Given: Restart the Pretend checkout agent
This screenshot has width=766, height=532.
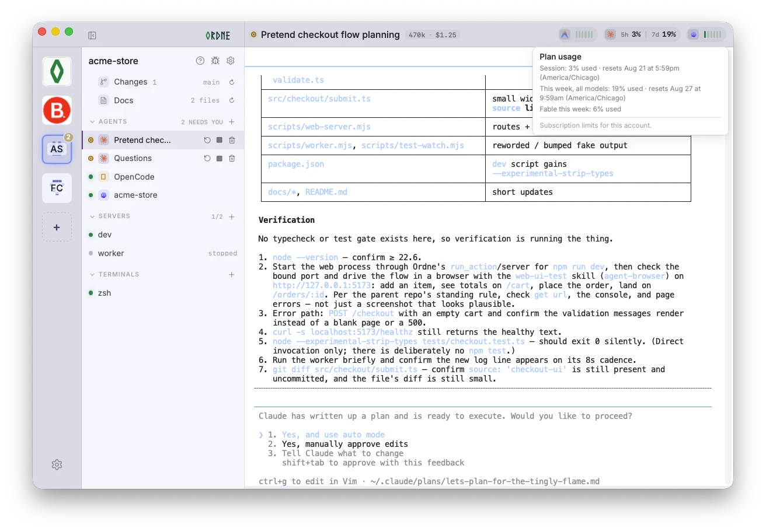Looking at the screenshot, I should click(x=207, y=140).
